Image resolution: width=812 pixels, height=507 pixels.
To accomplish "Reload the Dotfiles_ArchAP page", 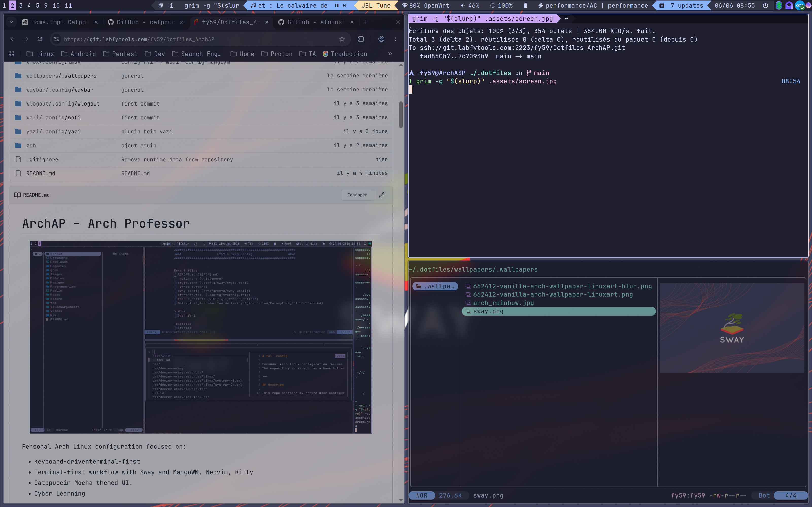I will [x=40, y=39].
